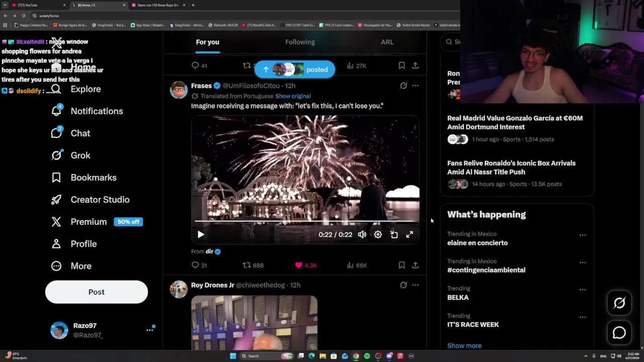Open options for #contingenciaambiental trend
The height and width of the screenshot is (362, 644).
tap(582, 262)
